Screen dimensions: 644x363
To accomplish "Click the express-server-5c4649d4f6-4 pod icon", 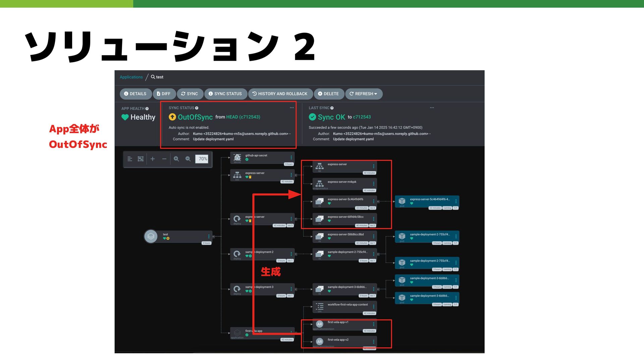I will coord(402,201).
